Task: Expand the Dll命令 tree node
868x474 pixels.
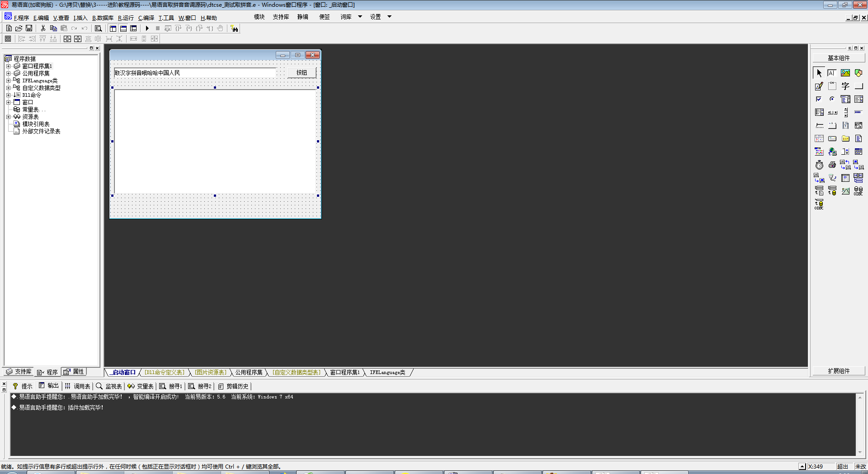Action: [x=8, y=95]
